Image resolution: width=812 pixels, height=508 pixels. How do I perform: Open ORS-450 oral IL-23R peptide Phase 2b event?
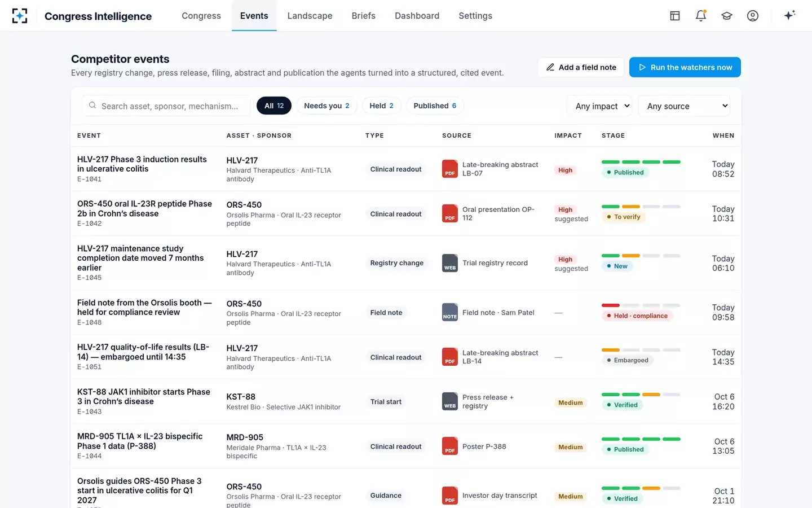145,209
